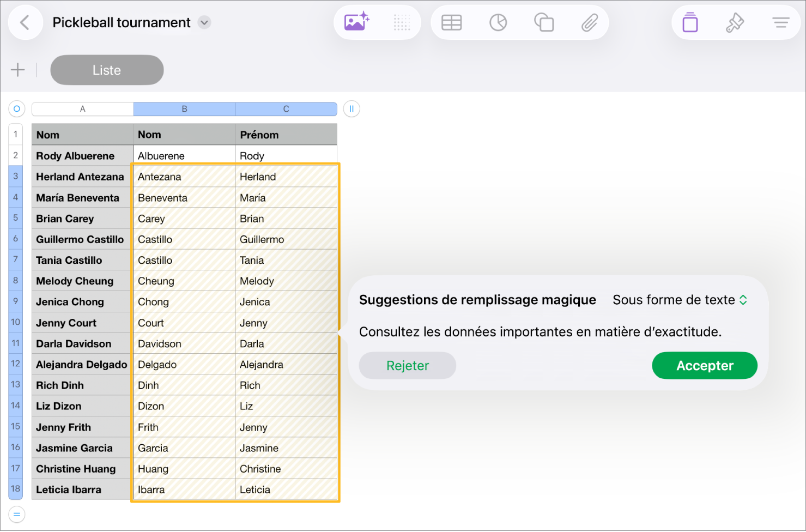Image resolution: width=806 pixels, height=532 pixels.
Task: Insert a chart using the pie chart icon
Action: [x=498, y=22]
